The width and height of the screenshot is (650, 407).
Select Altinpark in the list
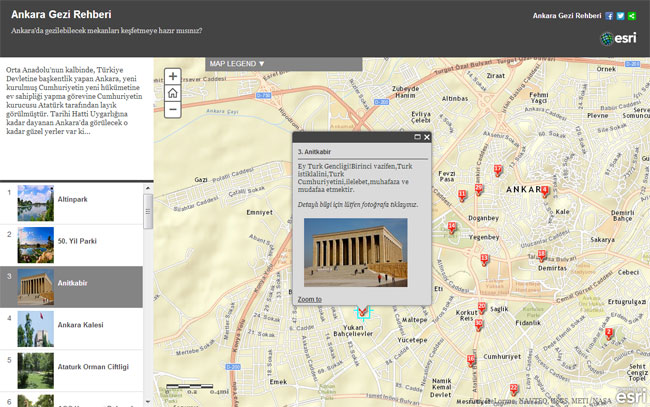tap(75, 200)
